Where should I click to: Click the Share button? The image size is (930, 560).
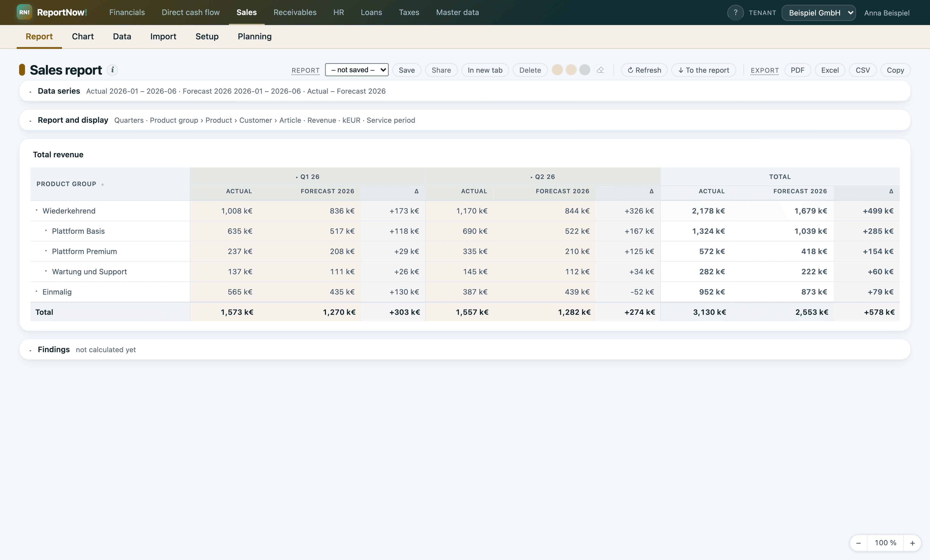pyautogui.click(x=441, y=70)
